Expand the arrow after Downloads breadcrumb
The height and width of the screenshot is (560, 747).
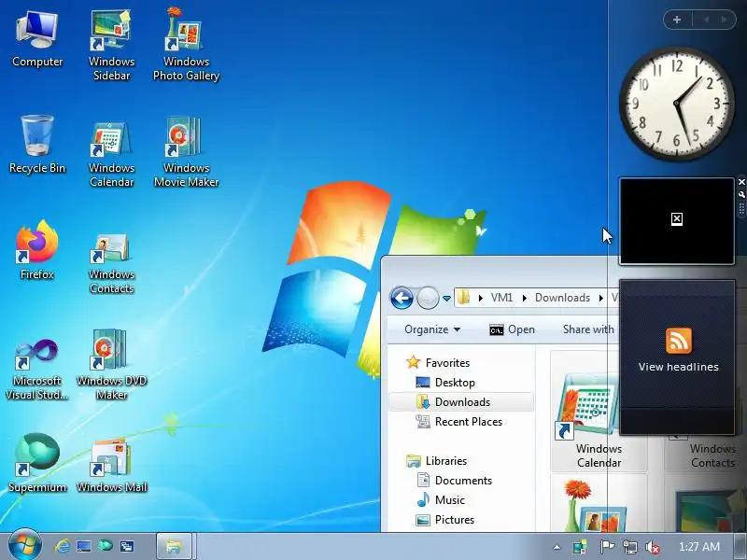click(x=601, y=298)
